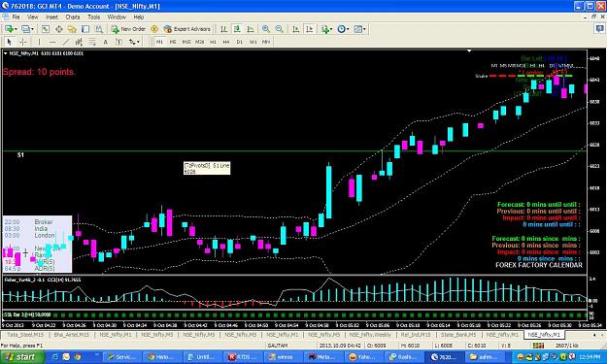The height and width of the screenshot is (364, 607).
Task: Switch to H4 timeframe
Action: pyautogui.click(x=226, y=42)
